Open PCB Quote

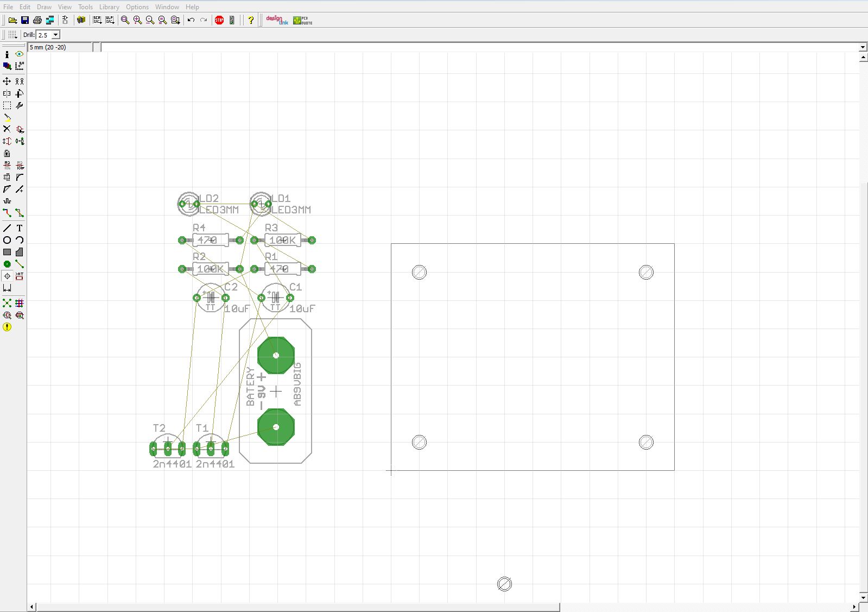tap(303, 20)
